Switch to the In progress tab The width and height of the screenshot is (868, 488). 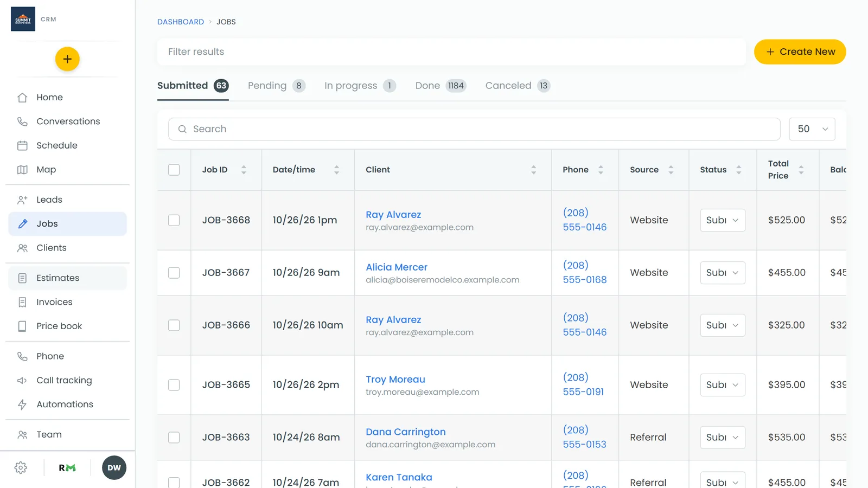[x=360, y=86]
